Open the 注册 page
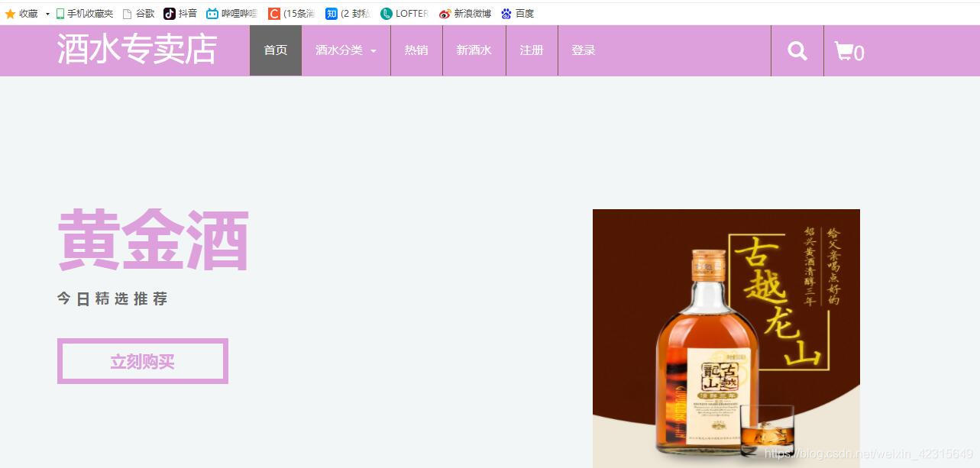Image resolution: width=980 pixels, height=468 pixels. pos(532,50)
